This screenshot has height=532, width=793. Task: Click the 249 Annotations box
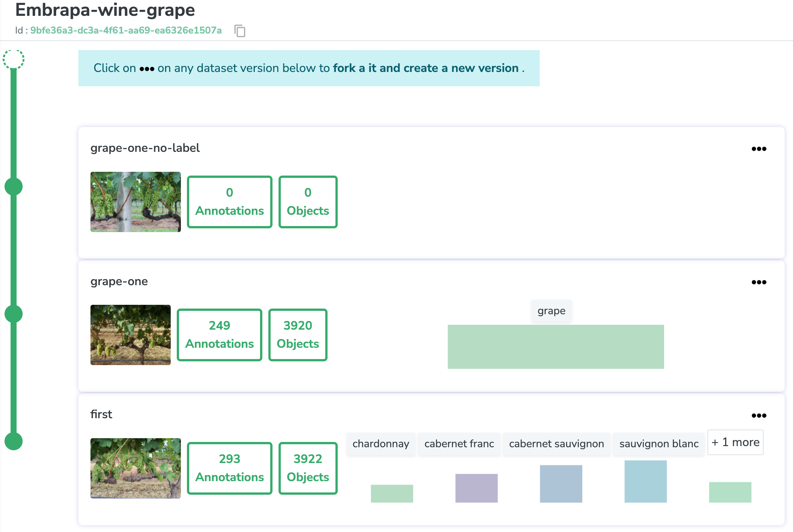219,335
